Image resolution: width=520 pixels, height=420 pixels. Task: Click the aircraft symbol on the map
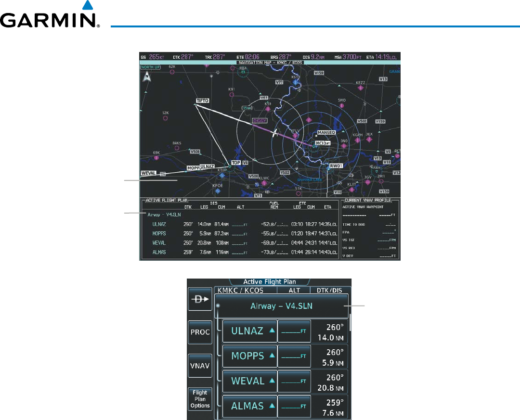275,133
